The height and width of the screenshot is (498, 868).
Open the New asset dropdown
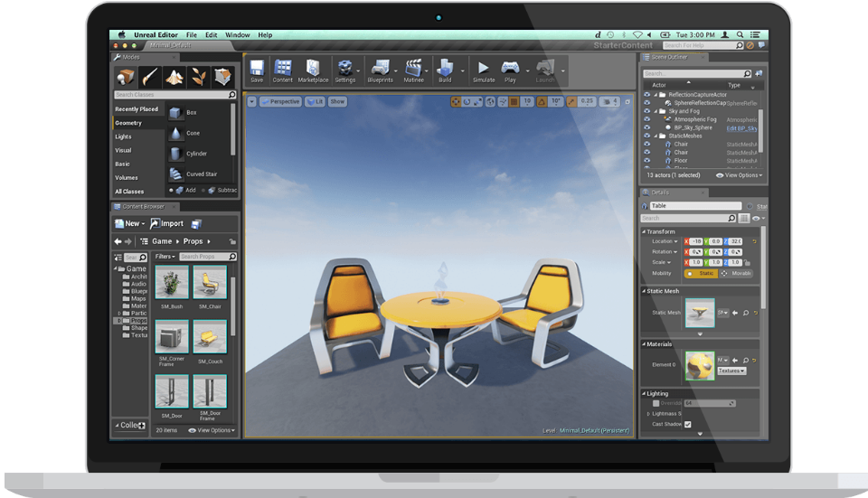[x=129, y=224]
